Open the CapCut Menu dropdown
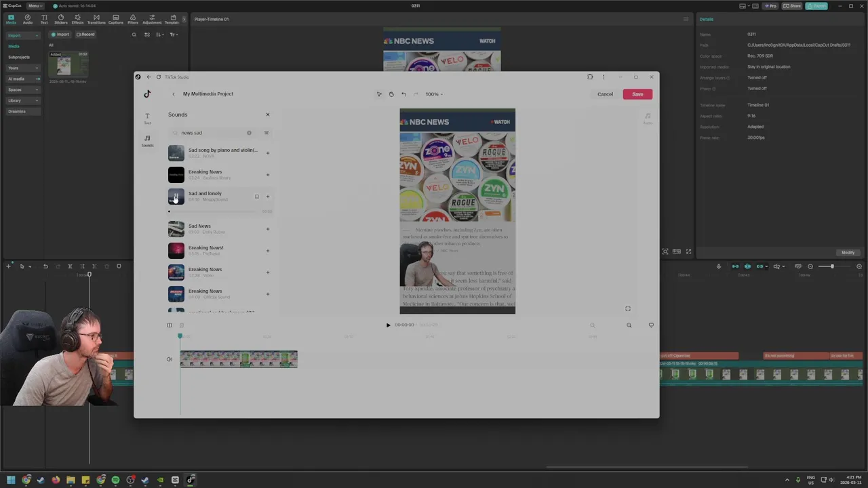The width and height of the screenshot is (868, 488). coord(35,5)
